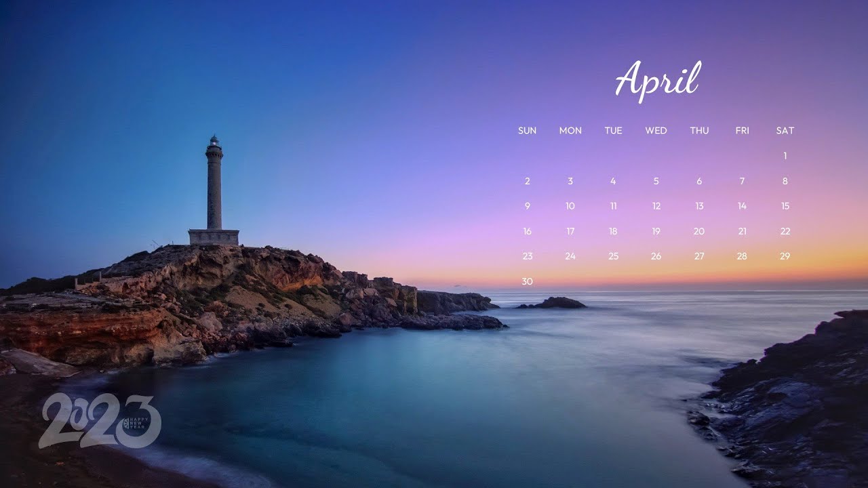Click the April month title
The width and height of the screenshot is (868, 488).
tap(658, 81)
